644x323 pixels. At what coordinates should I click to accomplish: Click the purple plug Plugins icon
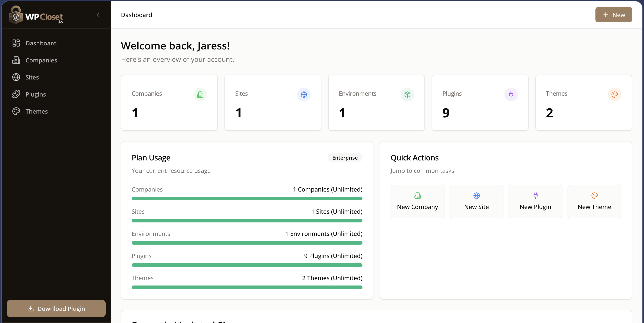tap(511, 94)
